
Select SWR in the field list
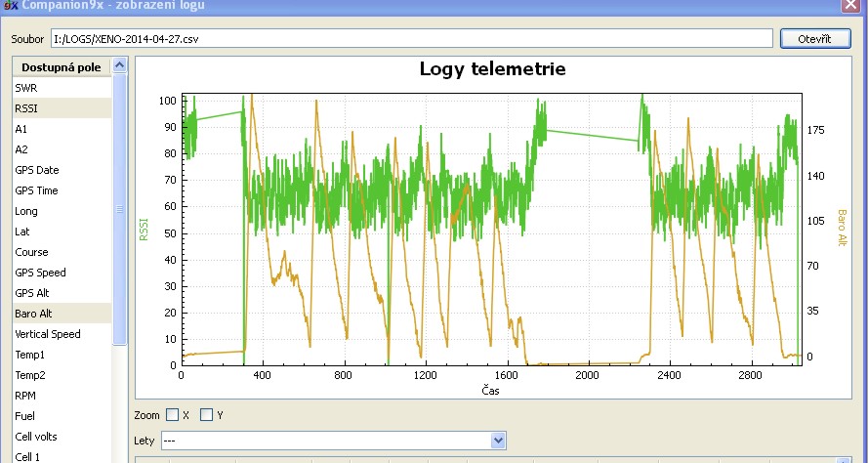(x=26, y=88)
